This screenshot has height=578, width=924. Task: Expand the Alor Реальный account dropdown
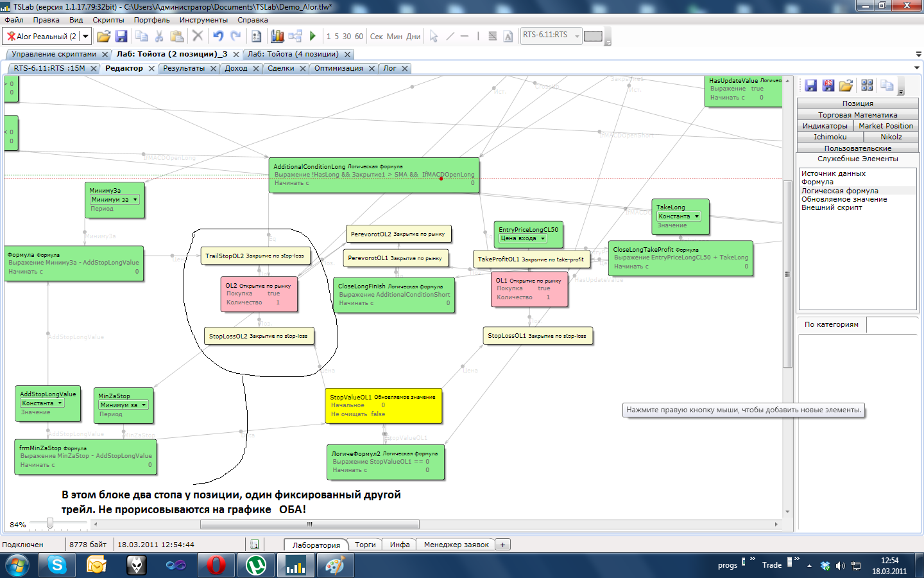[85, 36]
